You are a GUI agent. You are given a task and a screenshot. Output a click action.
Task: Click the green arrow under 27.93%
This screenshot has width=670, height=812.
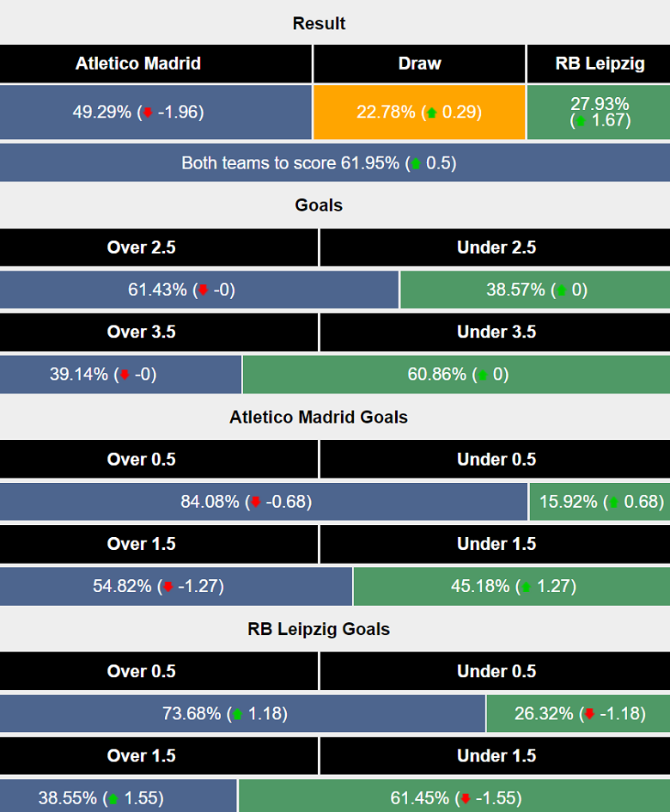point(581,121)
